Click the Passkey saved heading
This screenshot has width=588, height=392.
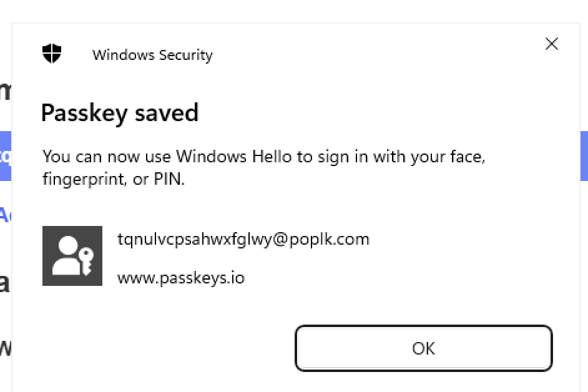(119, 113)
